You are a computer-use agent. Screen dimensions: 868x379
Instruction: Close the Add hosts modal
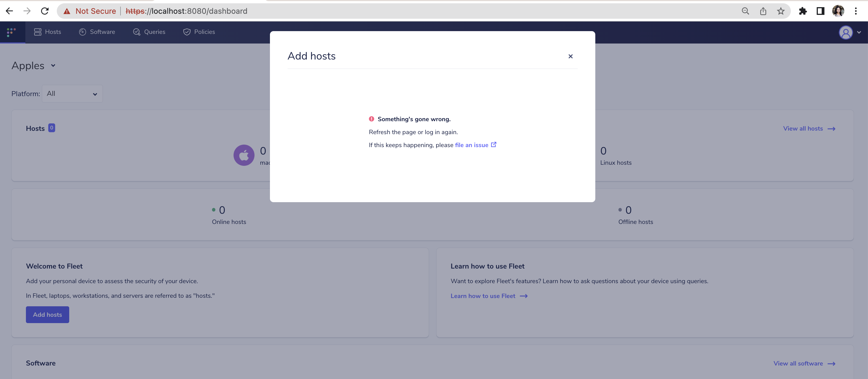[570, 56]
